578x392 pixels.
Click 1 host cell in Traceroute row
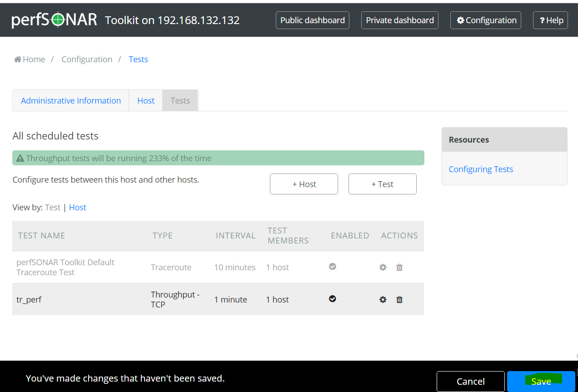tap(278, 267)
